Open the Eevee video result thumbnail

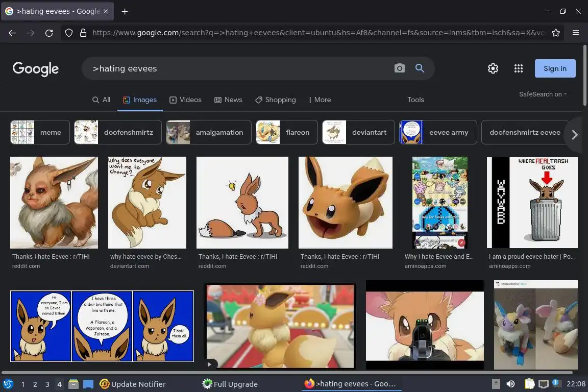pos(280,326)
